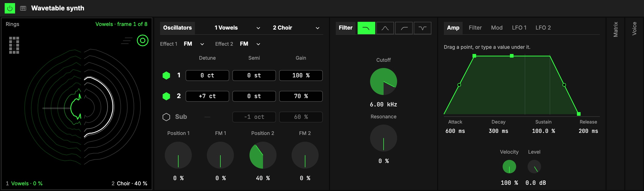Click the Sustain value 100.0 %
The width and height of the screenshot is (644, 191).
[x=543, y=131]
